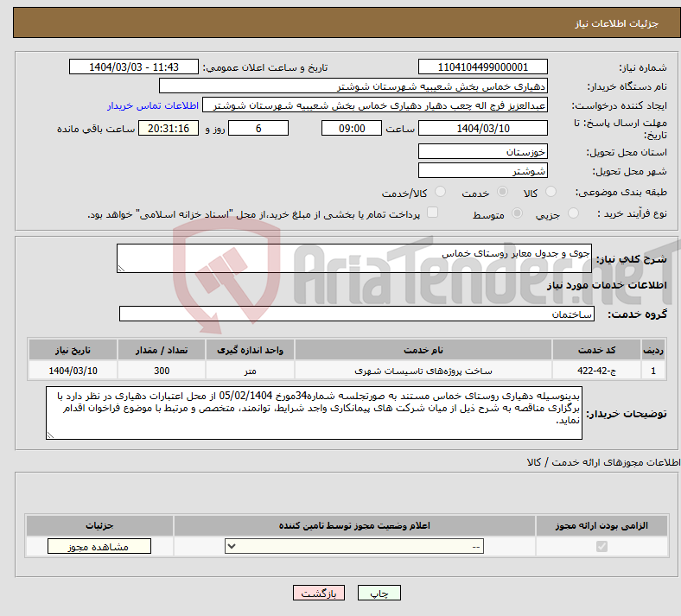
Task: Click the general description text area
Action: click(x=354, y=258)
